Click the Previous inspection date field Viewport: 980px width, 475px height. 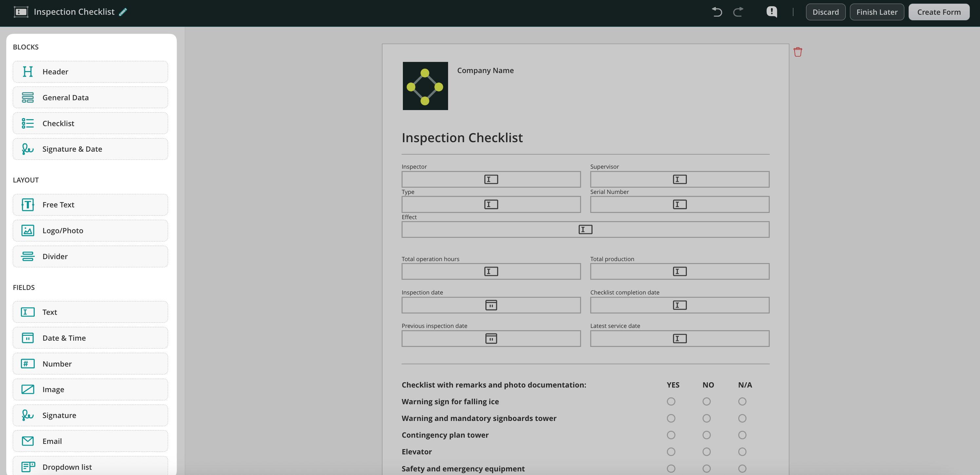pyautogui.click(x=491, y=339)
